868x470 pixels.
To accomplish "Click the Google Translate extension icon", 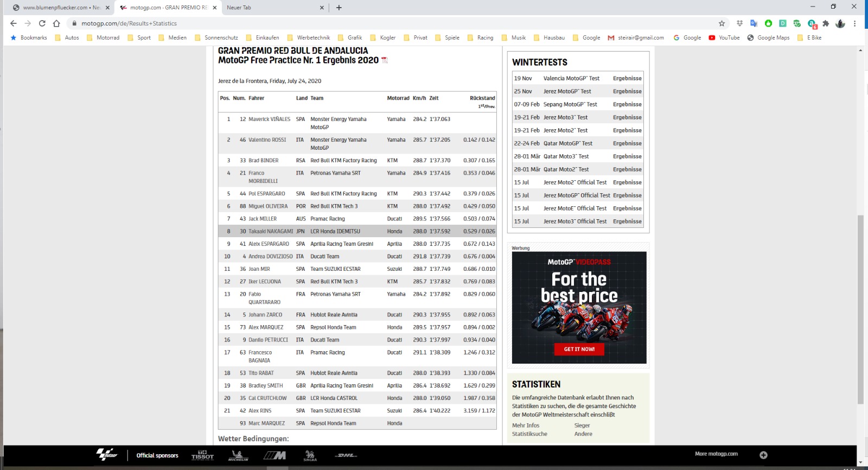I will coord(754,23).
